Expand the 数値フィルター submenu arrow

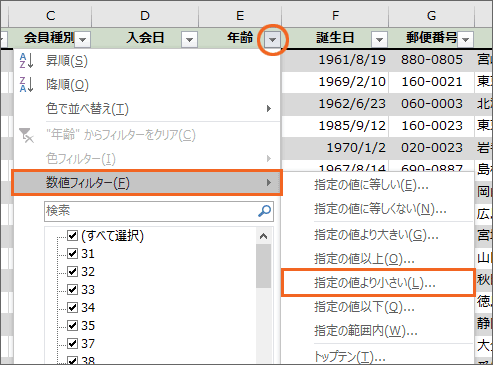point(269,183)
